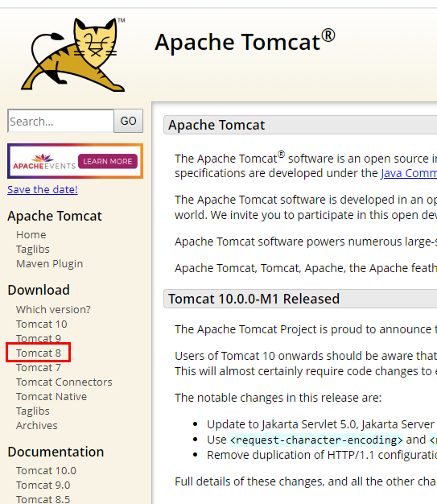This screenshot has width=437, height=504.
Task: Open Tomcat Native download link
Action: [52, 396]
